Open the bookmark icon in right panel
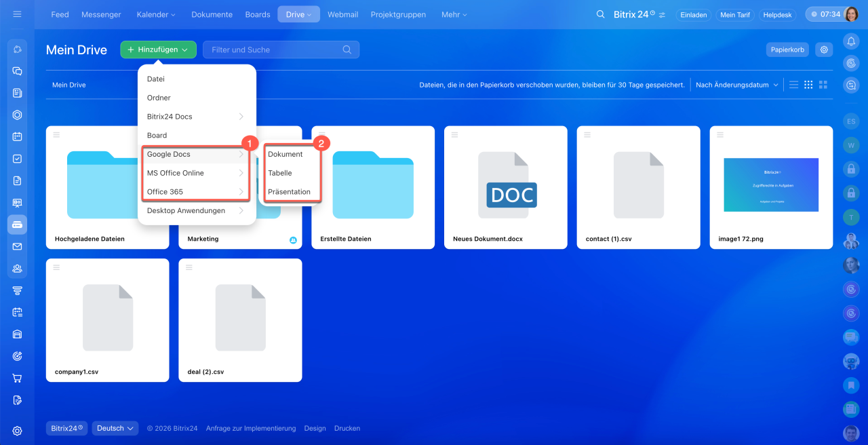 point(851,385)
